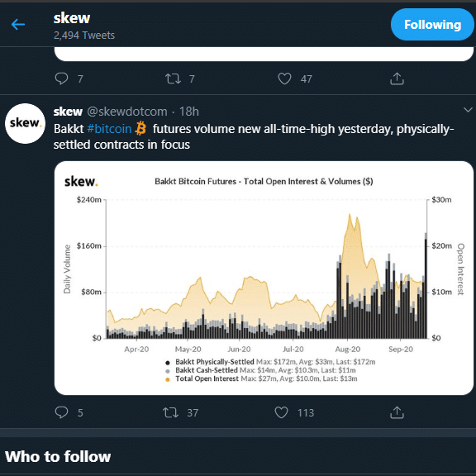This screenshot has height=476, width=476.
Task: Click the #bitcoin hashtag link
Action: point(109,129)
